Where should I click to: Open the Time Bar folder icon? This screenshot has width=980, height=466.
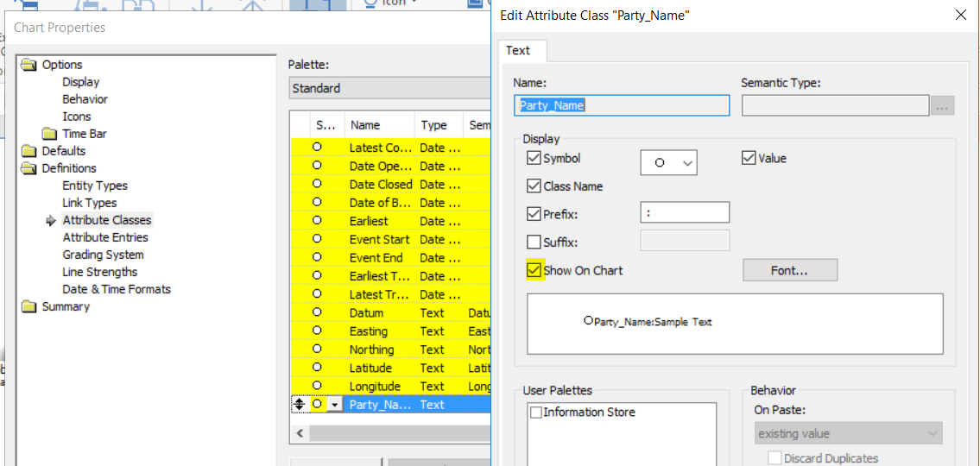pyautogui.click(x=49, y=134)
